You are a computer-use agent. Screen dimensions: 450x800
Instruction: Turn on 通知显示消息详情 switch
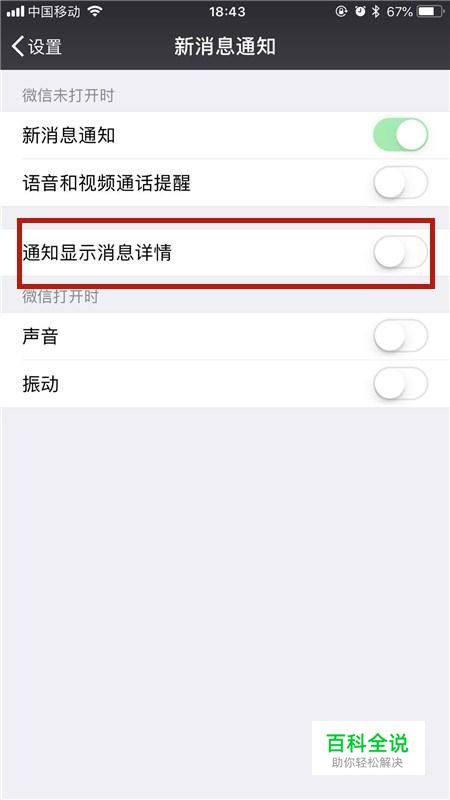click(401, 252)
